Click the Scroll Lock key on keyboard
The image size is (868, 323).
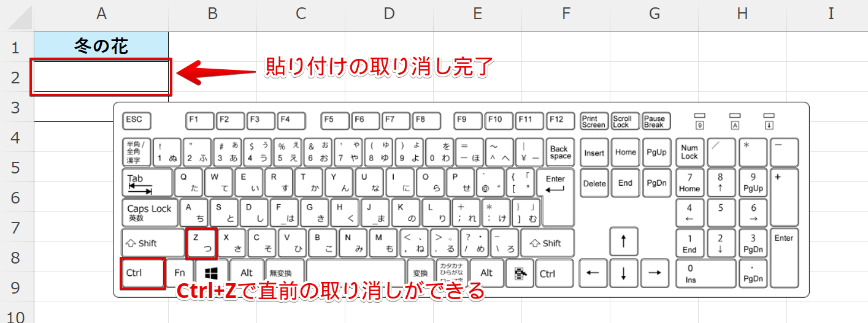(x=622, y=121)
